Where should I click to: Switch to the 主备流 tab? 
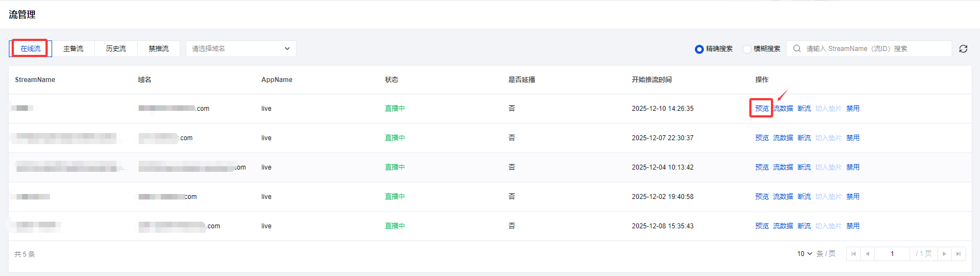pos(73,49)
